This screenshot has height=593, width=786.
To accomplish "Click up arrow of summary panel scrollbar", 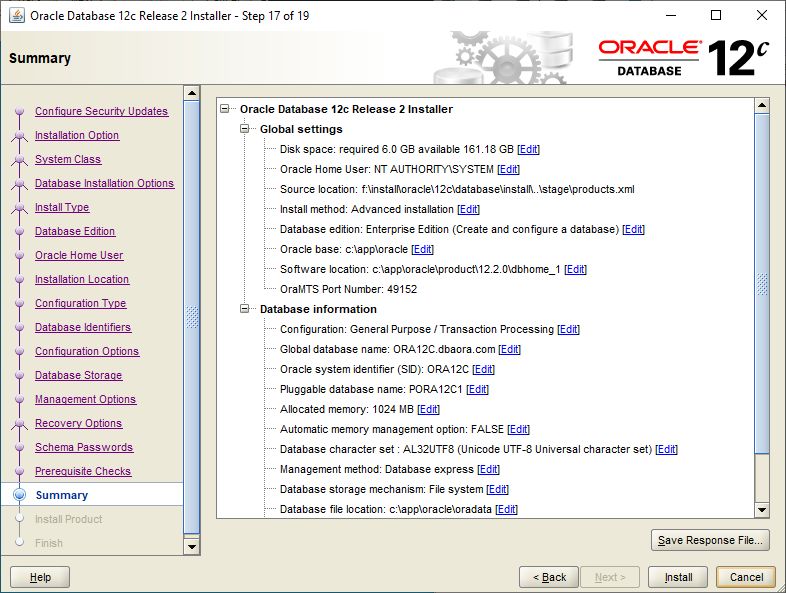I will (x=761, y=105).
